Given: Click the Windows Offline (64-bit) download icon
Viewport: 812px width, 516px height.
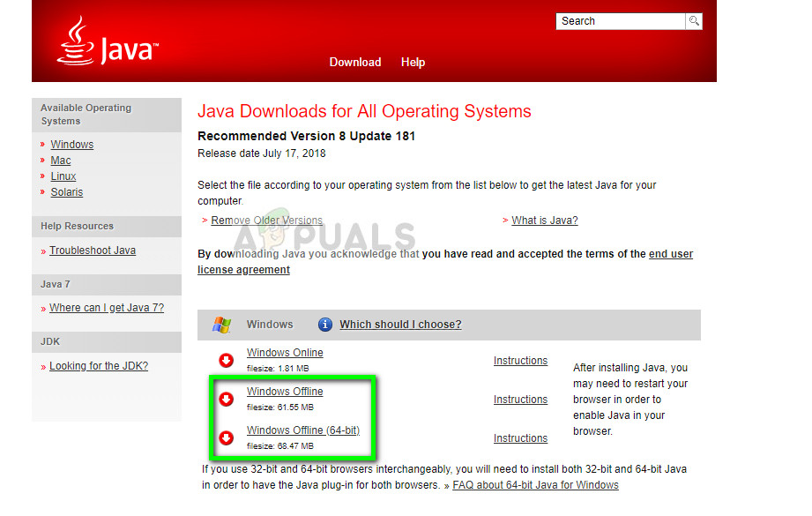Looking at the screenshot, I should 227,437.
